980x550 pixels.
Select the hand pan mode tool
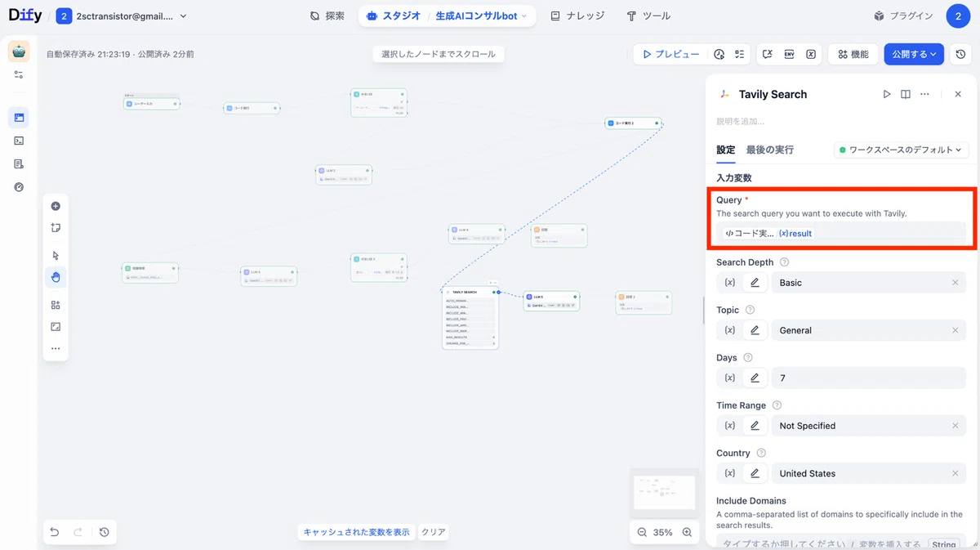tap(56, 277)
